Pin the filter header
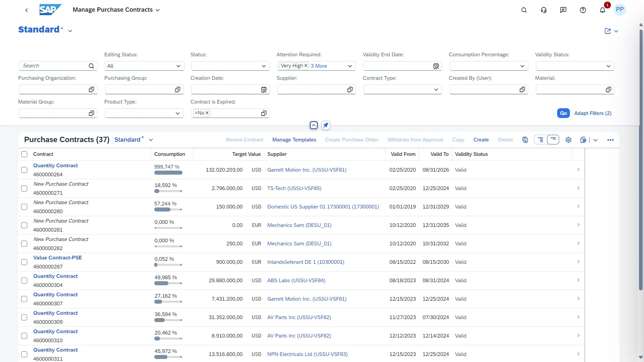Screen dimensions: 644x362 click(x=326, y=125)
